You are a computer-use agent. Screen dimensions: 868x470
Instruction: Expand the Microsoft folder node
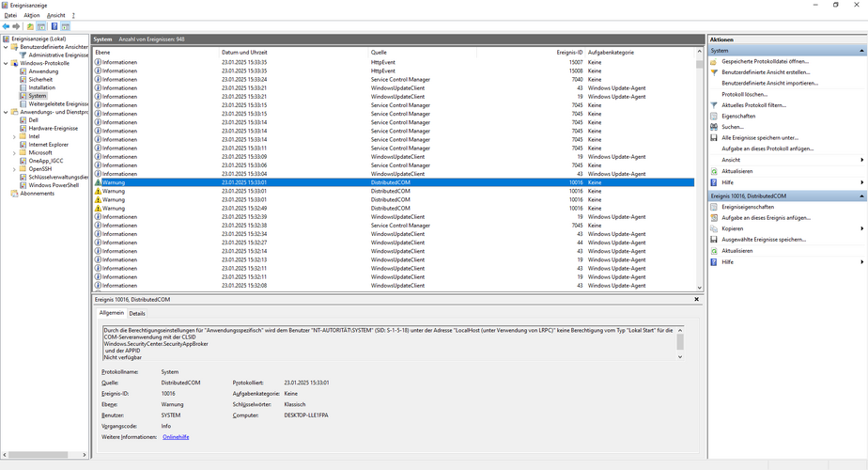(14, 153)
